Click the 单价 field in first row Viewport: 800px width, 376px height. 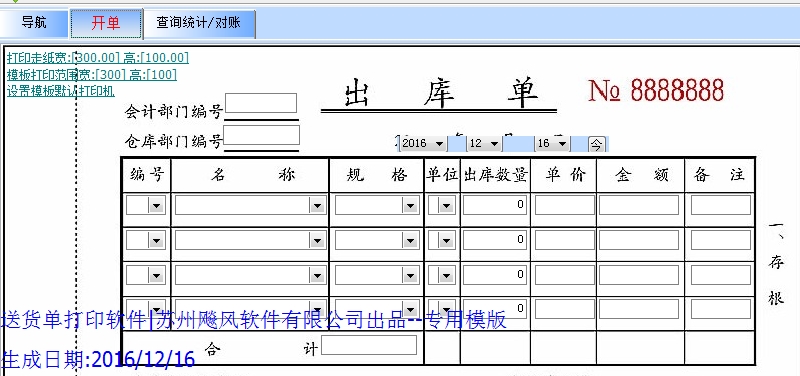pos(564,205)
